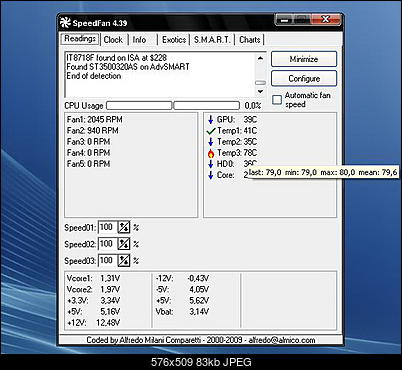
Task: Close the SpeedFan 4.39 window
Action: click(326, 20)
